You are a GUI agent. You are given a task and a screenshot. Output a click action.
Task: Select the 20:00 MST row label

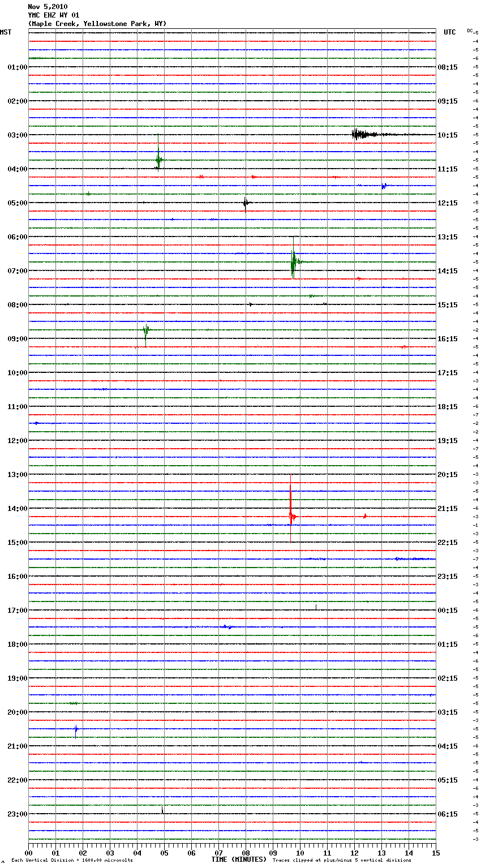18,712
